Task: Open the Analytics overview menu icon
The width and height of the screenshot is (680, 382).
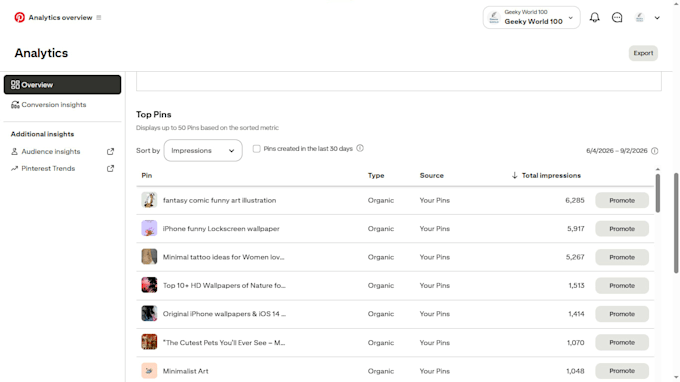Action: (99, 18)
